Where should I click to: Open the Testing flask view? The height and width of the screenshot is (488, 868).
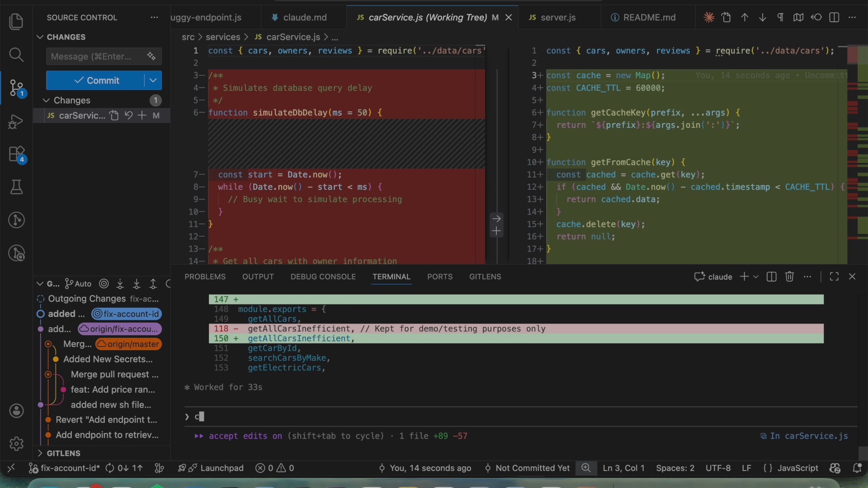16,187
